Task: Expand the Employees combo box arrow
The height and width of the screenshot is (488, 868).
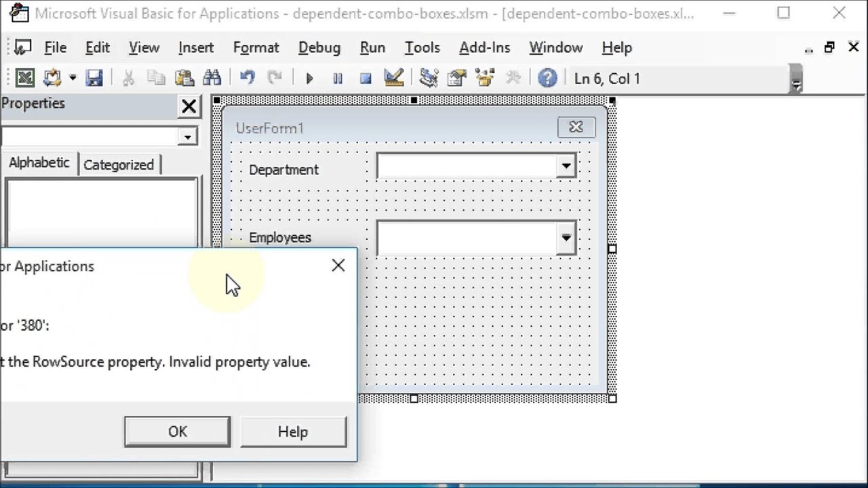Action: pos(566,238)
